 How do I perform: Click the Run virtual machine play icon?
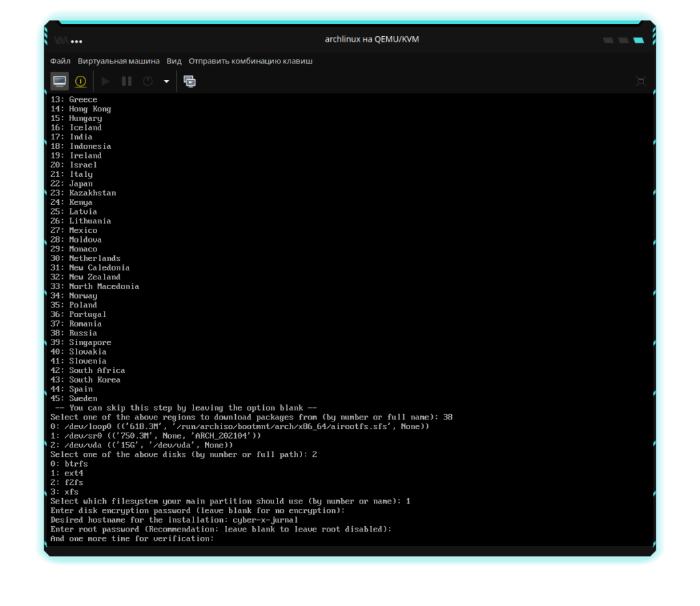(105, 81)
